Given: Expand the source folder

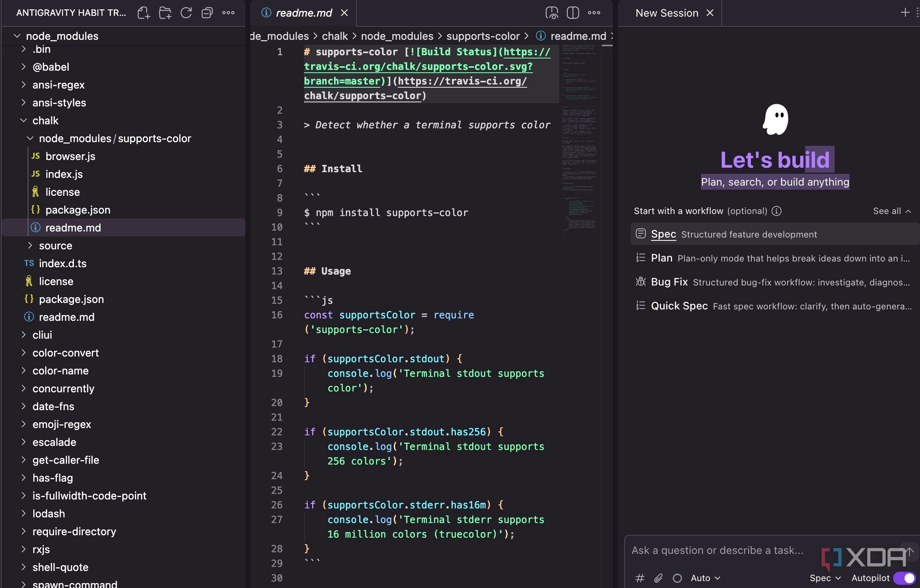Looking at the screenshot, I should [30, 246].
